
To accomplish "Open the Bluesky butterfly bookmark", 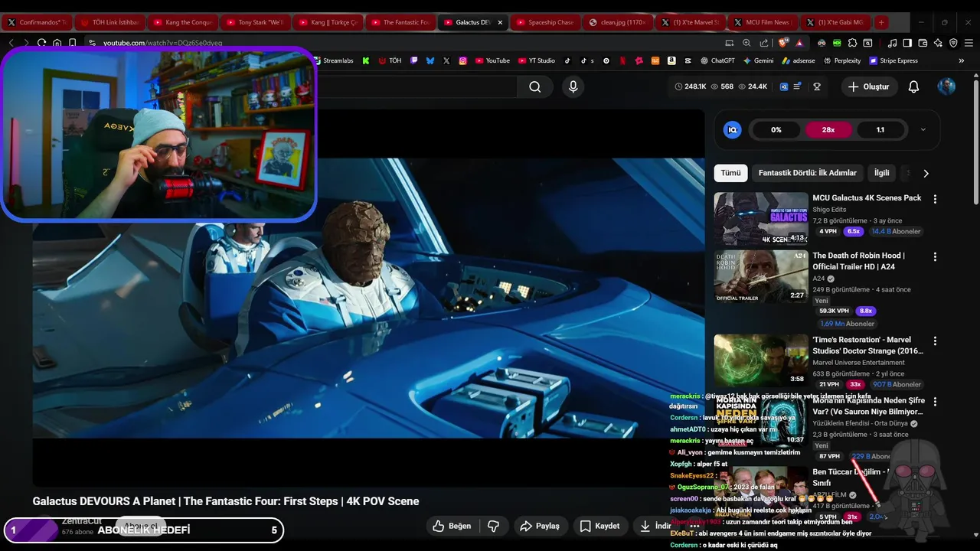I will click(x=430, y=60).
